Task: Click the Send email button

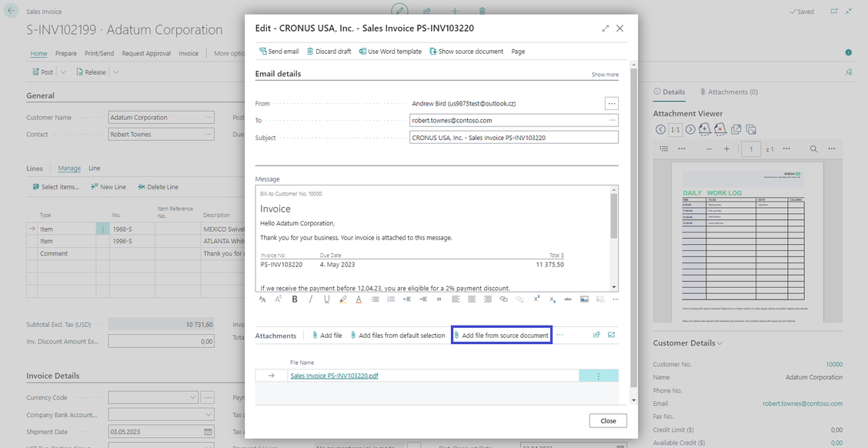Action: (279, 52)
